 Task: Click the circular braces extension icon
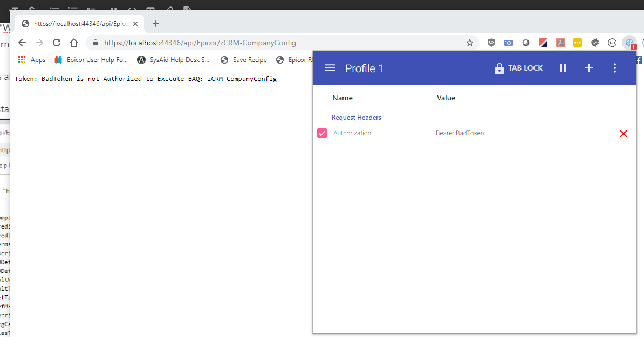pyautogui.click(x=612, y=43)
